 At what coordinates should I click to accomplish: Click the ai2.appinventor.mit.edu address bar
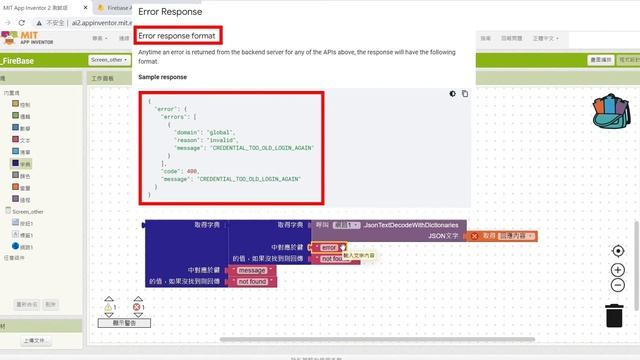click(x=102, y=23)
